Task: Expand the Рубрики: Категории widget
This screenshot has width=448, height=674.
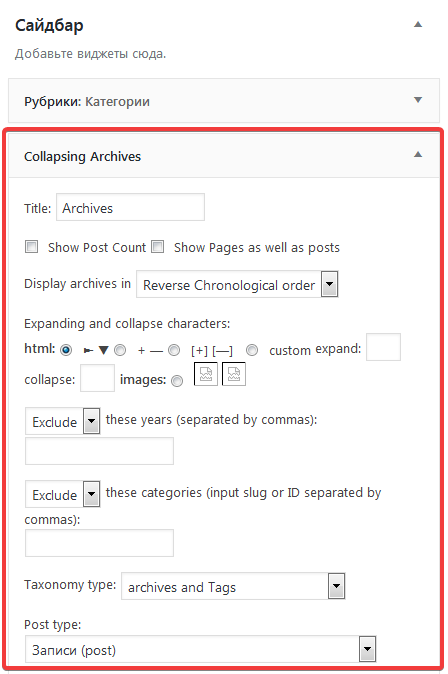Action: pyautogui.click(x=417, y=100)
